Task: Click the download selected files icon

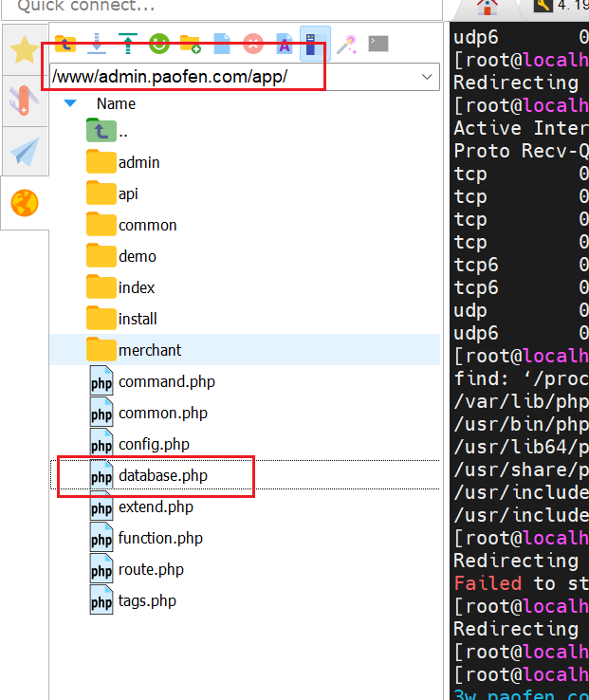Action: tap(96, 43)
